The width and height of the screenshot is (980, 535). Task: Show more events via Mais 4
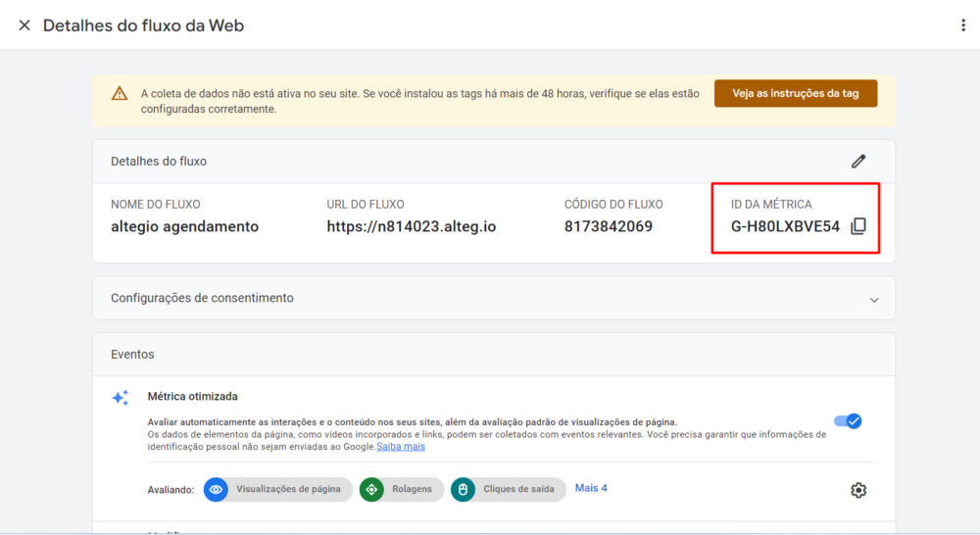pos(591,488)
